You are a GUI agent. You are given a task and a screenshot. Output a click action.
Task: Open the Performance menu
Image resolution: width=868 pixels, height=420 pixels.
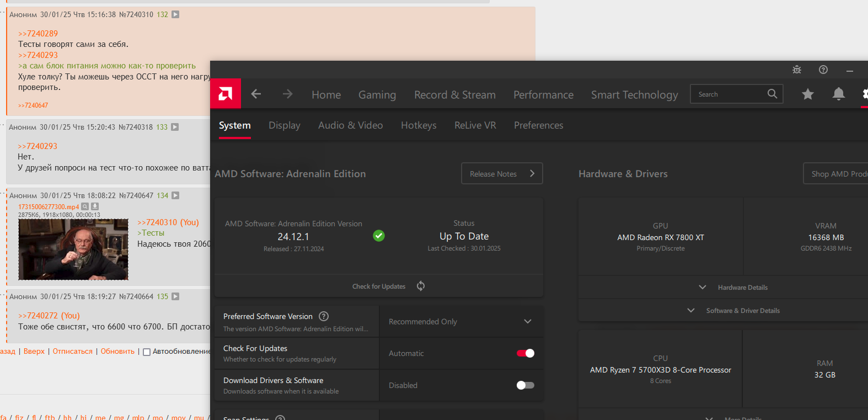point(543,95)
